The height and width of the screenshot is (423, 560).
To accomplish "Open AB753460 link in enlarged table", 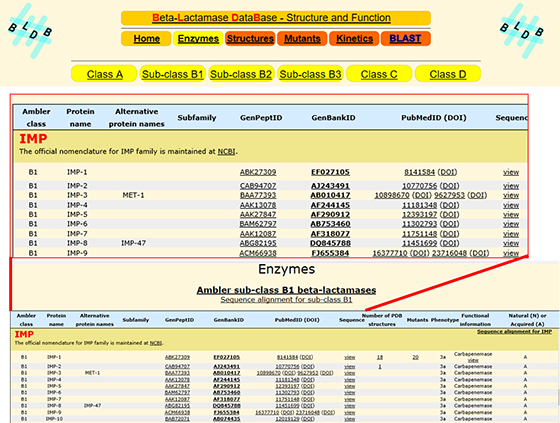I will [330, 224].
